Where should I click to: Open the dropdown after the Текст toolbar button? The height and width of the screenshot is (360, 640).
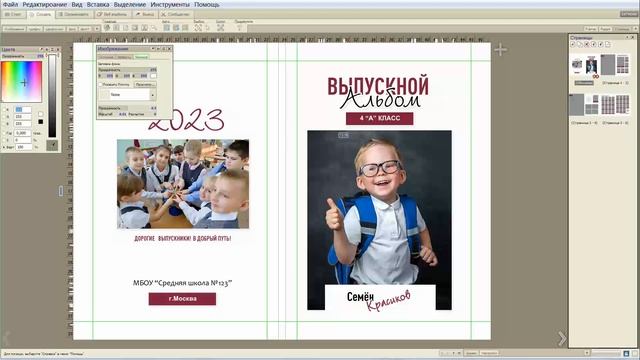click(97, 29)
